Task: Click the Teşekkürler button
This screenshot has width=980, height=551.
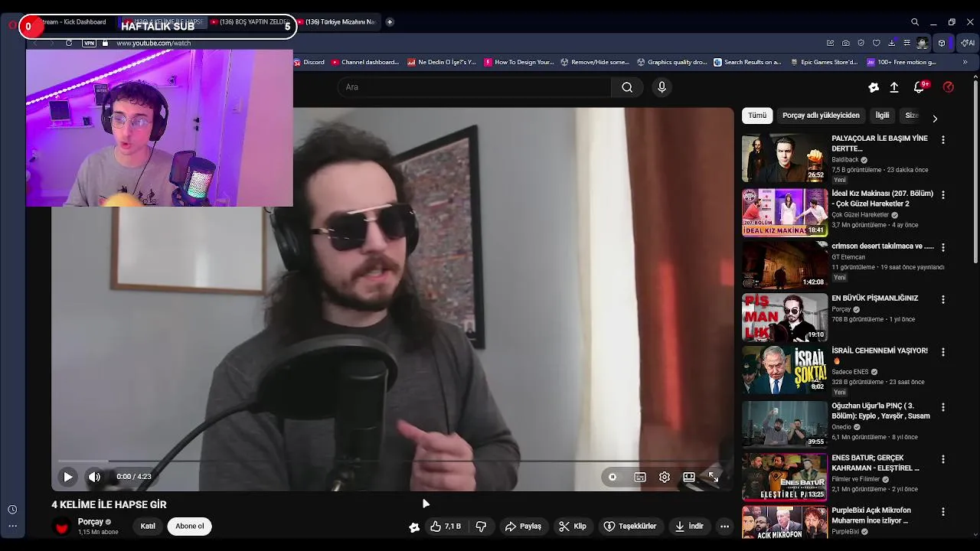Action: point(630,527)
